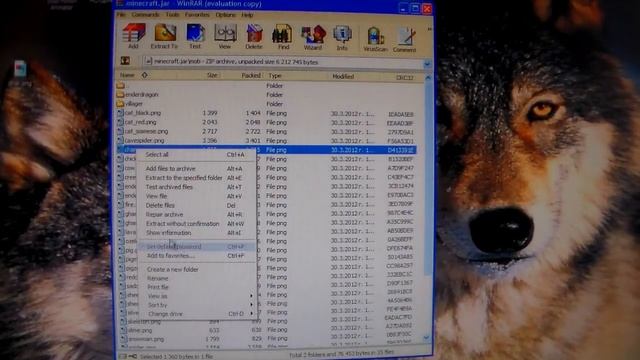Click the Info toolbar icon
The width and height of the screenshot is (640, 360).
tap(342, 38)
